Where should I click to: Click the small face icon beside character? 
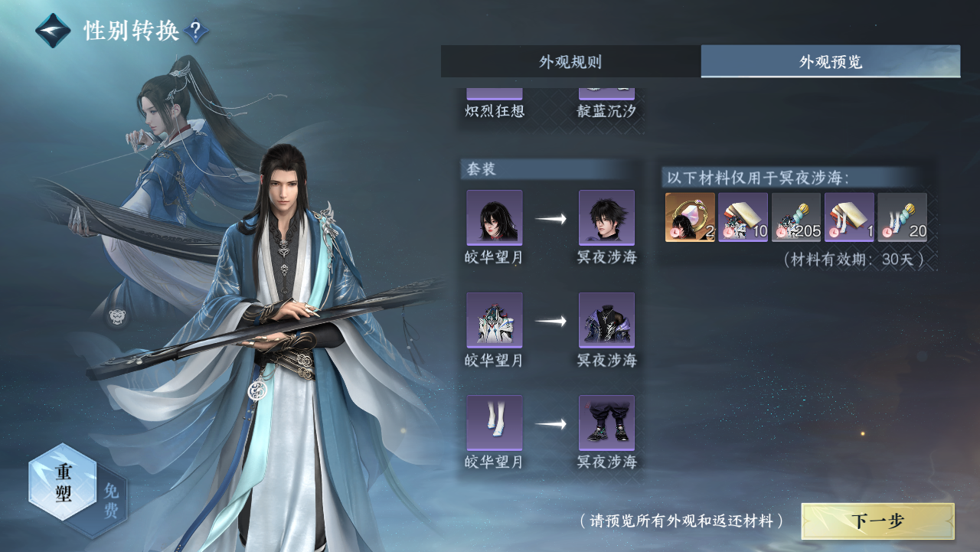pos(117,317)
